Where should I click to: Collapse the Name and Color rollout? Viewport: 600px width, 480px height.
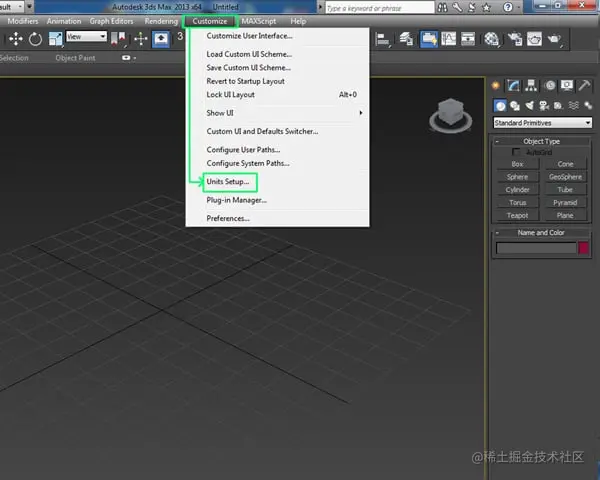tap(497, 233)
